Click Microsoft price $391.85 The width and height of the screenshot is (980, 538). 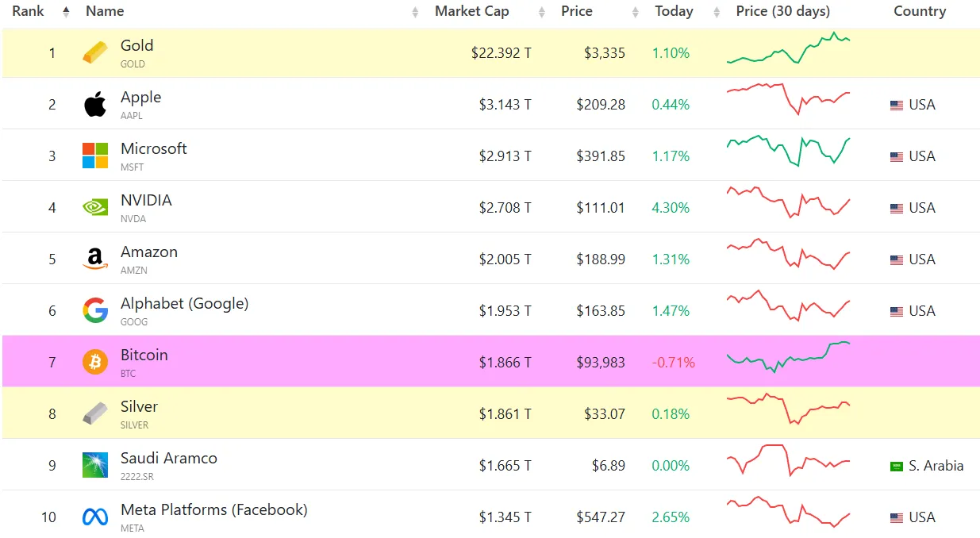(x=601, y=156)
